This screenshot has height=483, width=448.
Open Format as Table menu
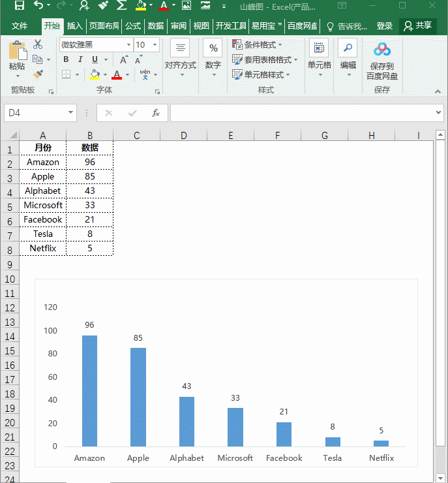265,59
